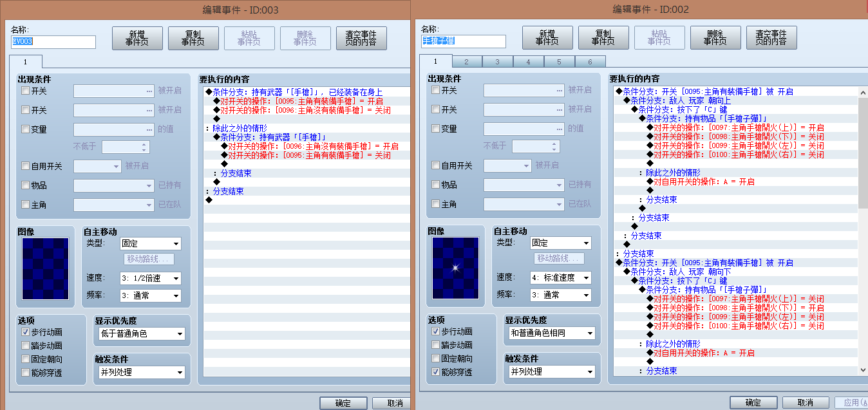Screen dimensions: 868x410
Task: Click scrollbar down arrow in ID:002 command list
Action: click(863, 369)
